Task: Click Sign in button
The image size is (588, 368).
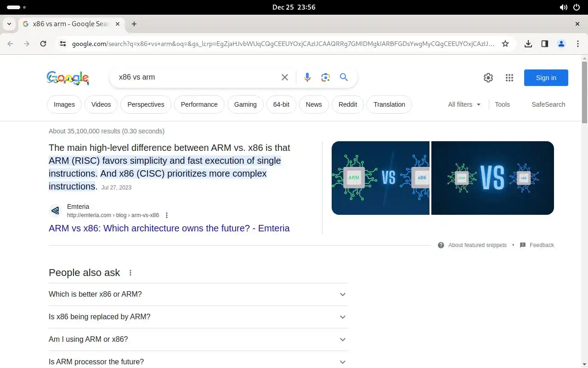Action: (546, 78)
